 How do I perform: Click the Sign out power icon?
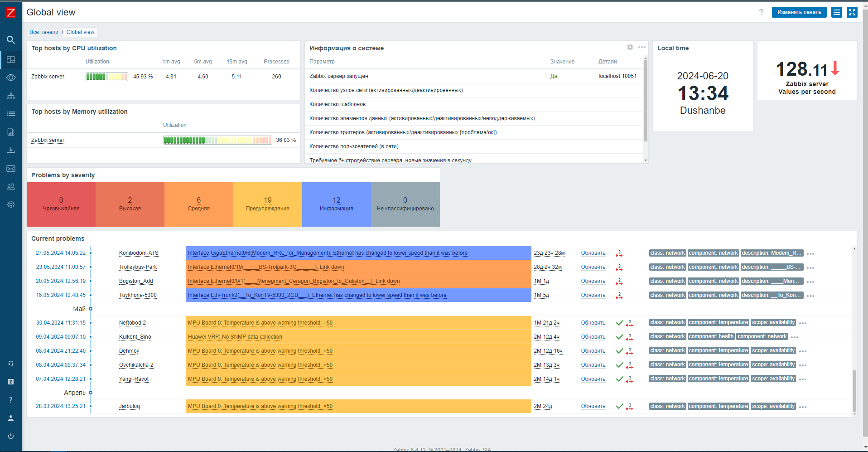(11, 436)
